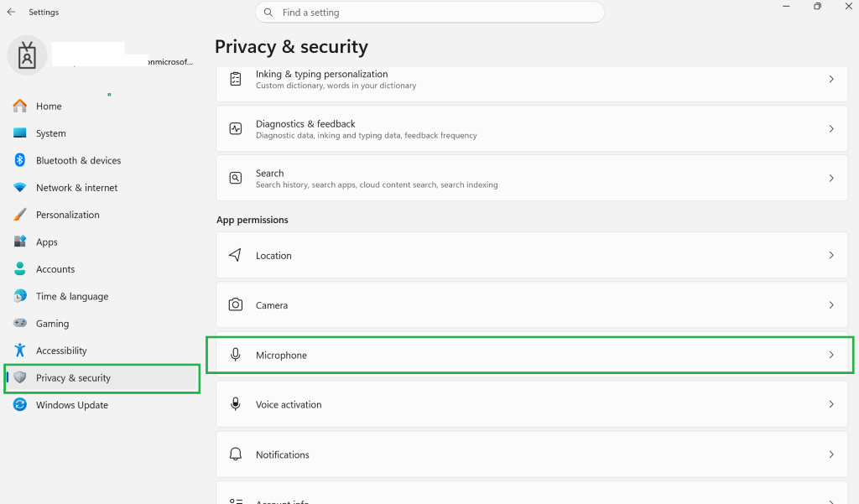Click the Gaming controller icon

point(20,323)
